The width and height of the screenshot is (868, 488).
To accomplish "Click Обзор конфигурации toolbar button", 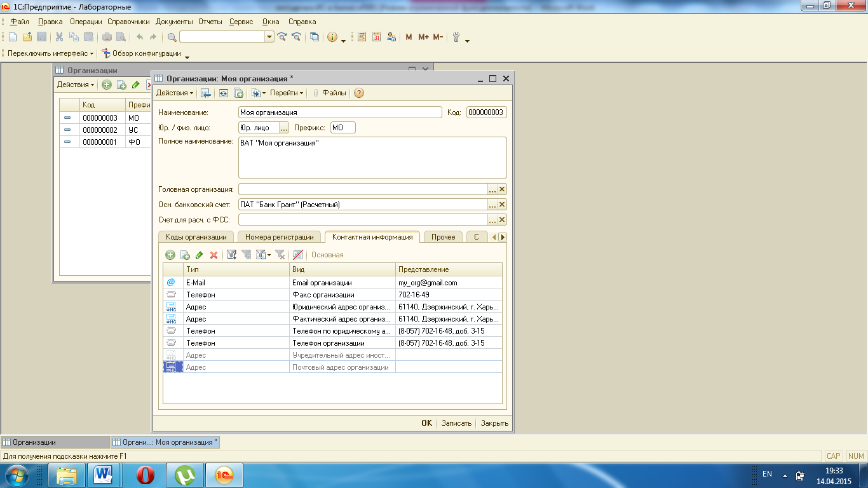I will coord(141,53).
